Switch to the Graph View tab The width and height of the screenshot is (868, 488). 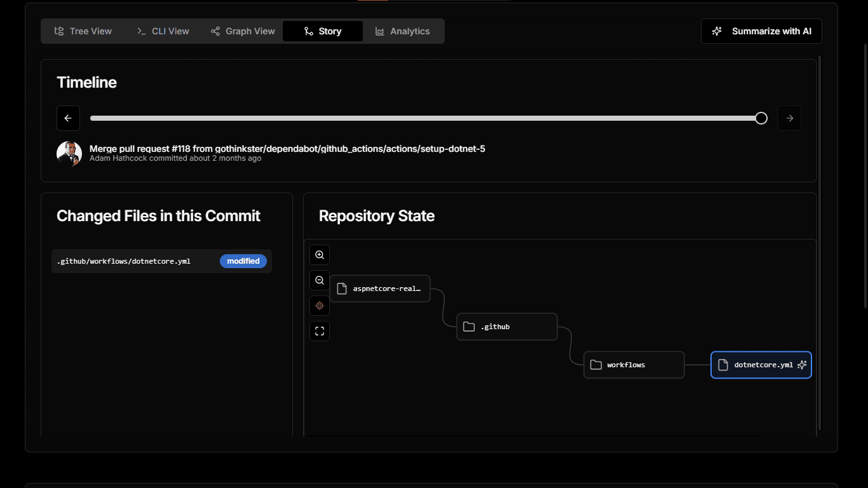pyautogui.click(x=243, y=31)
